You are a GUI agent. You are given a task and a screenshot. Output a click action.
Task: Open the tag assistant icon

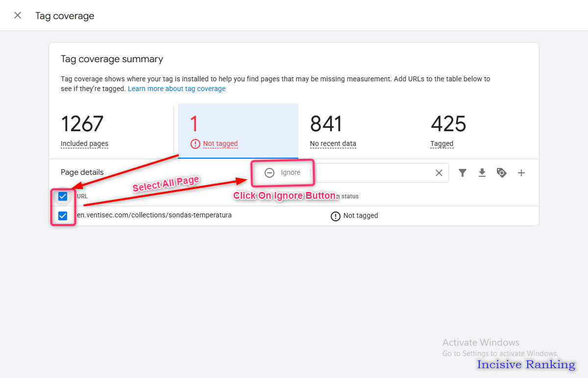[x=501, y=172]
